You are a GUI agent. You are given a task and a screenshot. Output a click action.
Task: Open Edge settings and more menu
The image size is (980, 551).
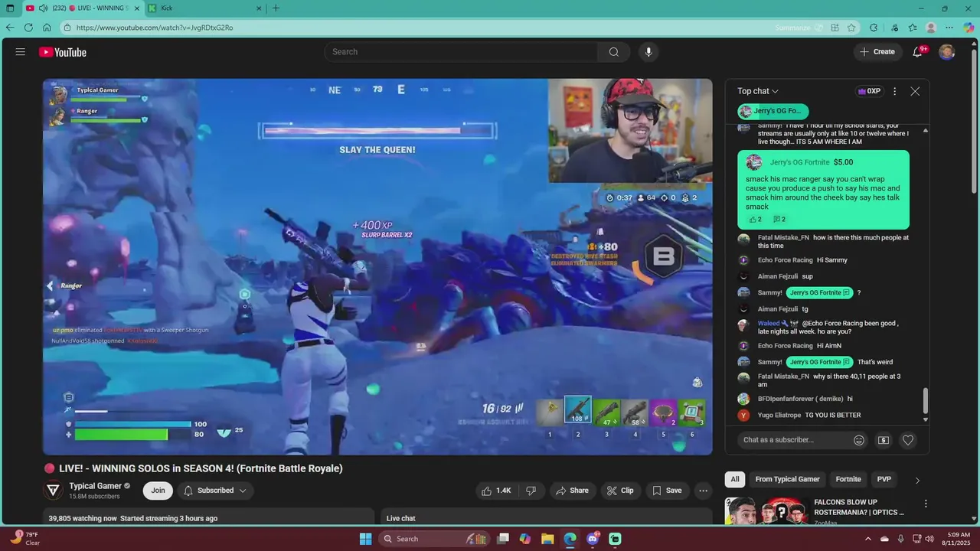coord(950,28)
